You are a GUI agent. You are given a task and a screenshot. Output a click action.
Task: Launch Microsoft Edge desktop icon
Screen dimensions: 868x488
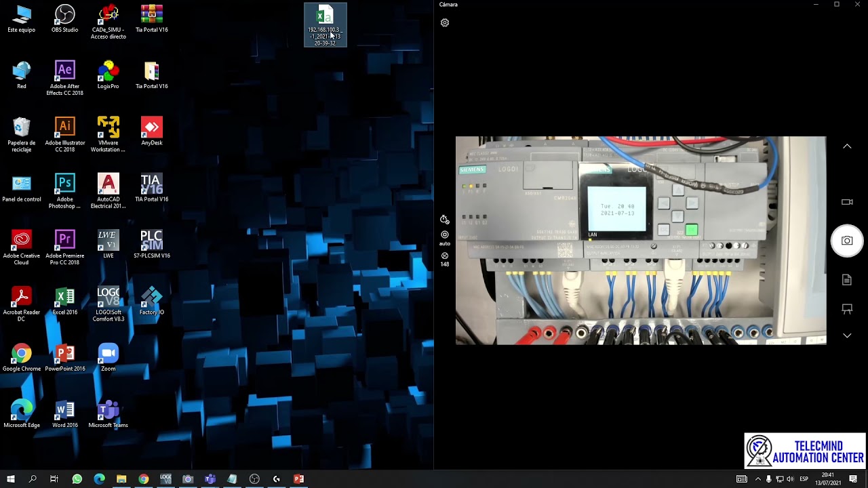coord(22,414)
